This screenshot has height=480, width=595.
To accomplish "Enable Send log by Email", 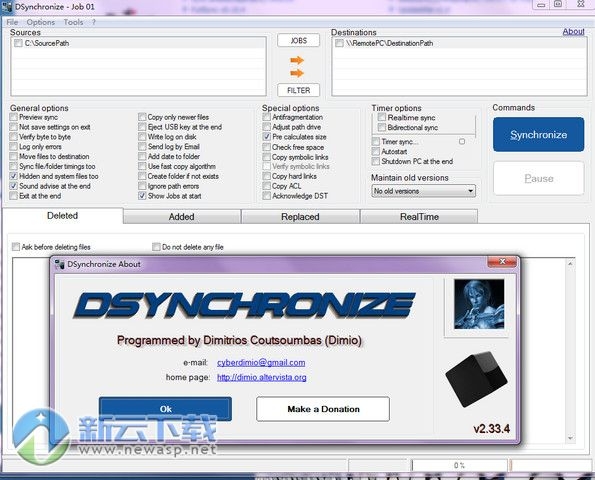I will tap(142, 146).
